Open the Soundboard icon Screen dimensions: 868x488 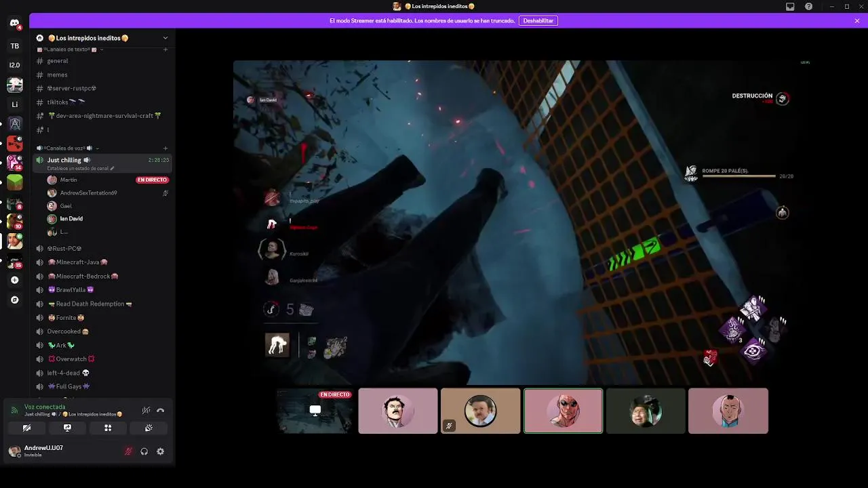(149, 428)
